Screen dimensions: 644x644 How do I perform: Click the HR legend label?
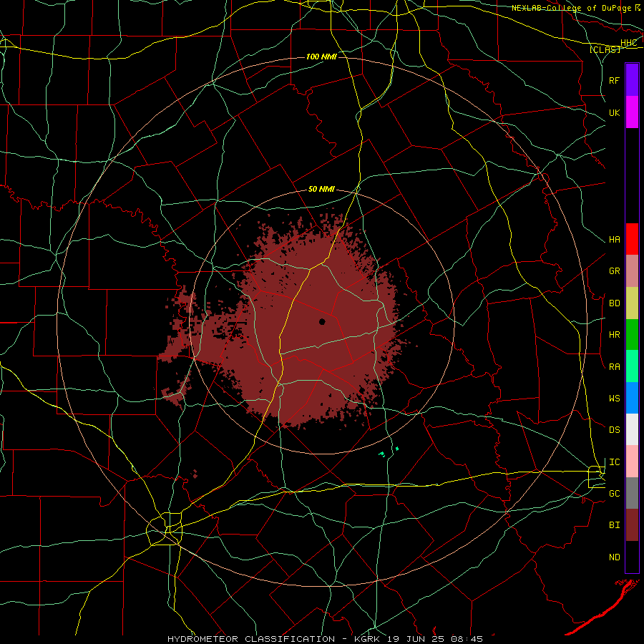click(614, 335)
